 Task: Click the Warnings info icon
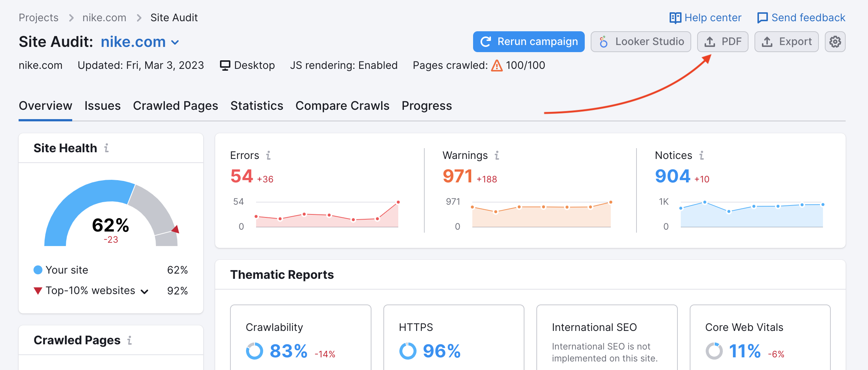click(497, 155)
